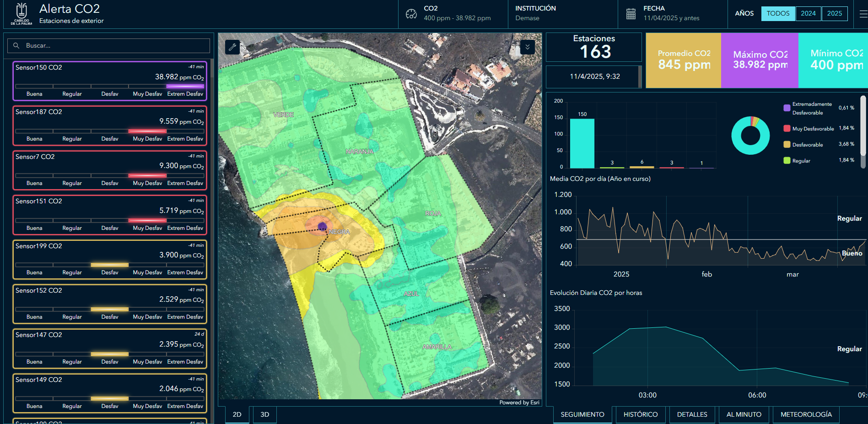The height and width of the screenshot is (424, 868).
Task: Expand map layers chevron button
Action: tap(528, 47)
